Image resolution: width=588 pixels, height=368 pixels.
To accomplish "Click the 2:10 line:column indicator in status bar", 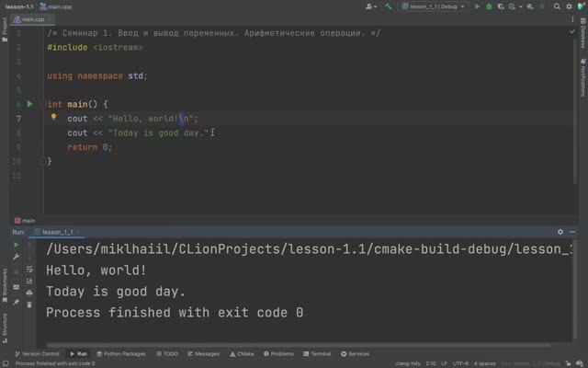I will pyautogui.click(x=431, y=363).
